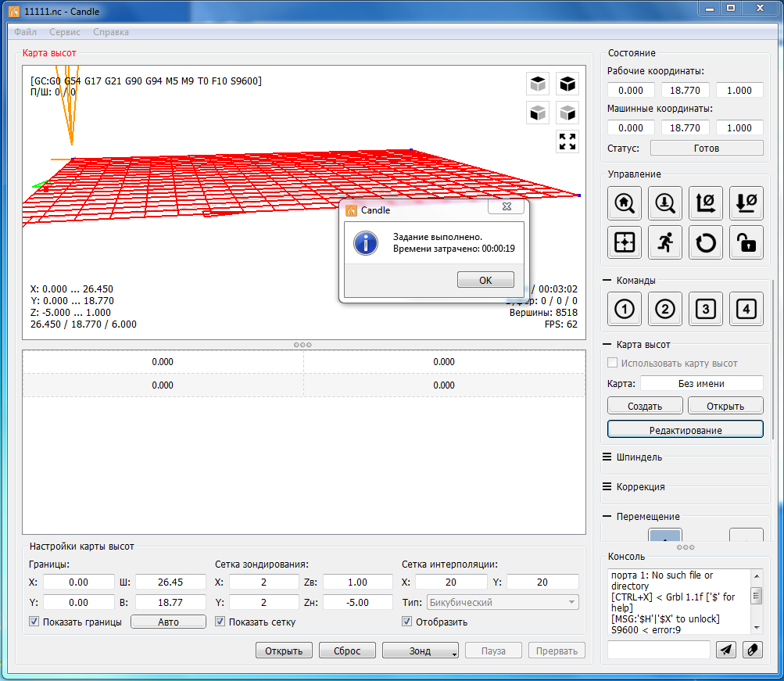The height and width of the screenshot is (681, 784).
Task: Toggle the Показать сетку checkbox
Action: click(x=220, y=622)
